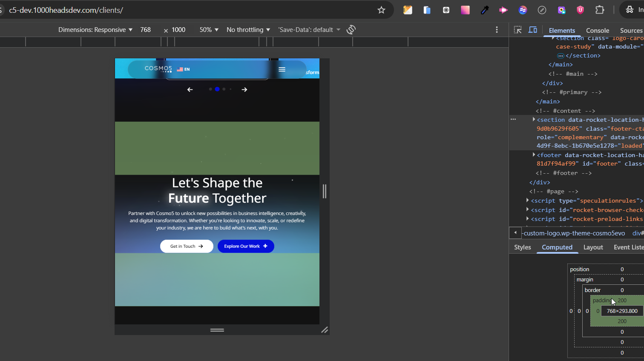Click the previous slide left arrow
This screenshot has height=361, width=644.
[x=190, y=89]
